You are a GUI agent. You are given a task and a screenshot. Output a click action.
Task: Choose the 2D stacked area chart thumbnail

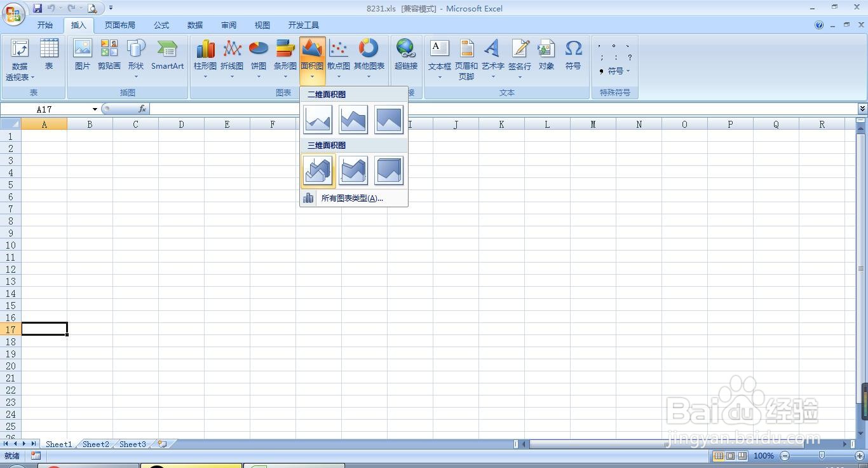point(353,120)
